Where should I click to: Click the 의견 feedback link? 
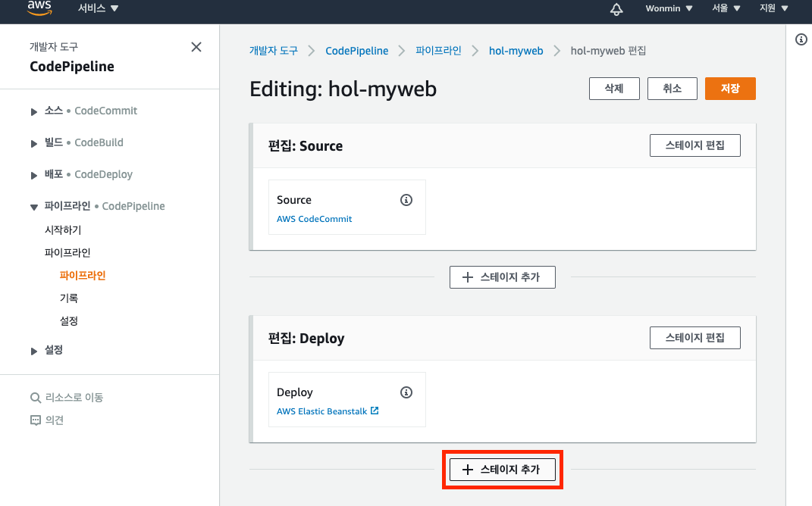[55, 420]
